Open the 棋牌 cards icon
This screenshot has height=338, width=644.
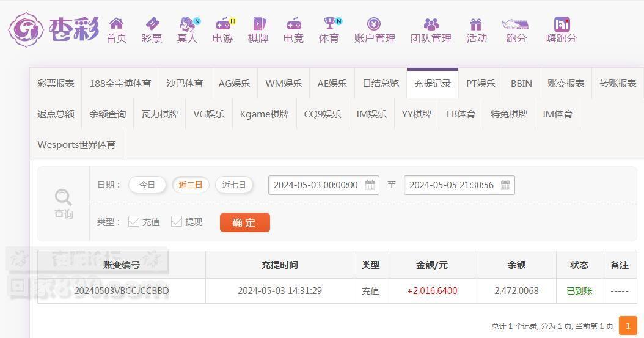(258, 23)
